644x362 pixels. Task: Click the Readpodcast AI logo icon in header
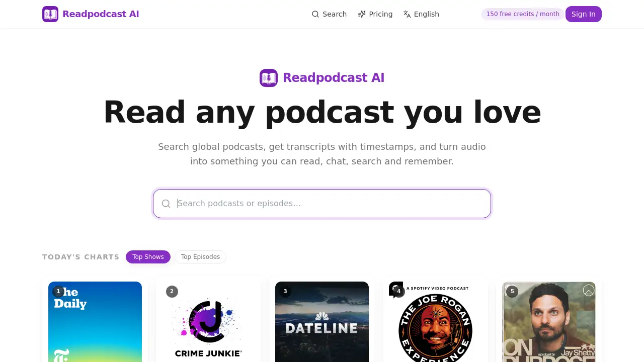(50, 14)
